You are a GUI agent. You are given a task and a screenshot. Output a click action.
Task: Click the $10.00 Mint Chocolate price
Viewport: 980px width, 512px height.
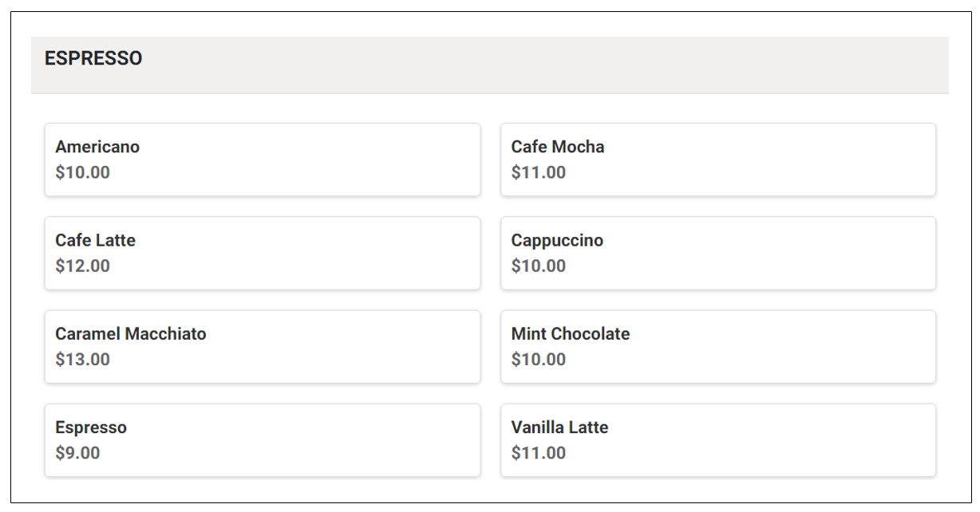click(539, 360)
